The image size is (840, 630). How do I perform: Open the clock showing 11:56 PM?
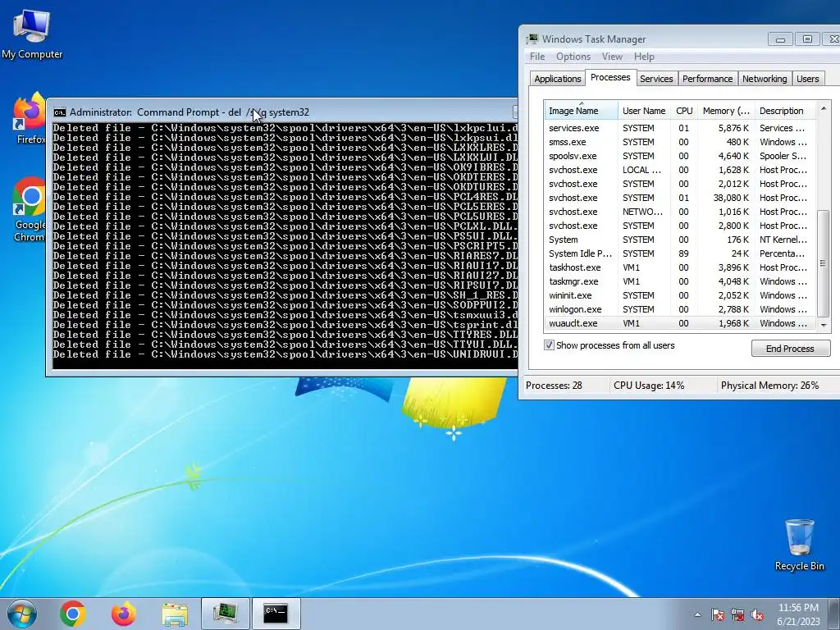pos(798,614)
